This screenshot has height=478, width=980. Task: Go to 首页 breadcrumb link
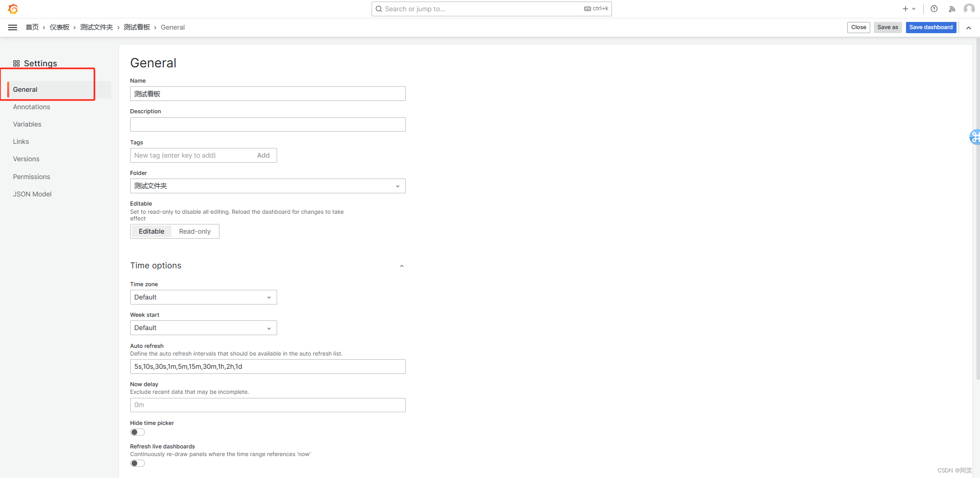[32, 28]
